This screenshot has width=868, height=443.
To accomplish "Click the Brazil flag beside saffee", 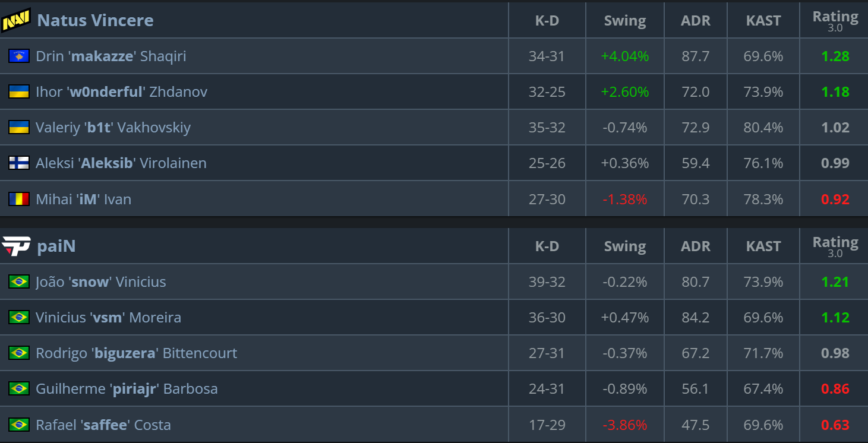I will [x=19, y=425].
